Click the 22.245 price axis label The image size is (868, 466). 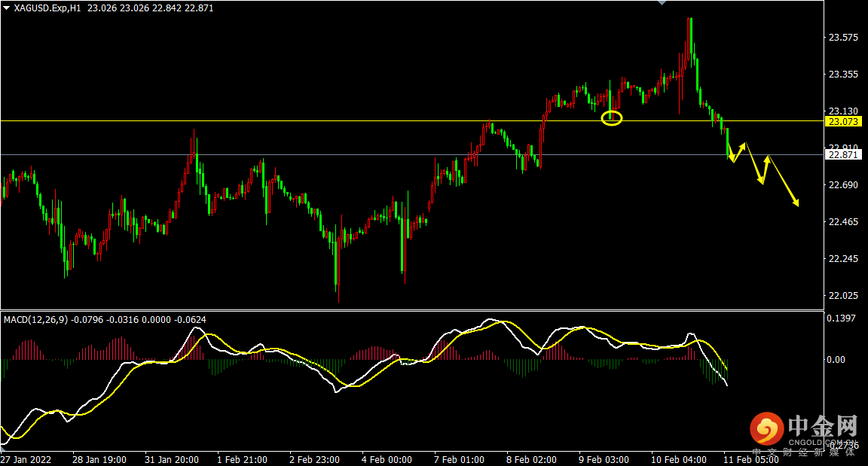click(x=843, y=259)
